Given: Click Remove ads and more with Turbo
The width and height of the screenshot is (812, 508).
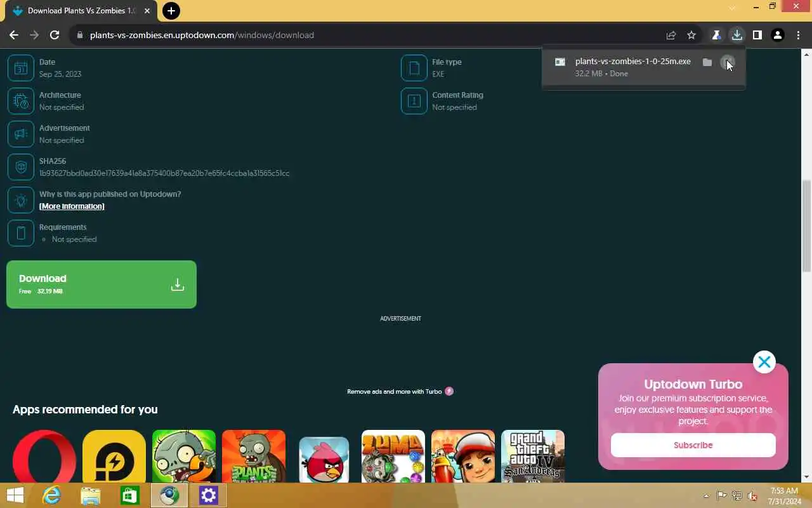Looking at the screenshot, I should [400, 391].
